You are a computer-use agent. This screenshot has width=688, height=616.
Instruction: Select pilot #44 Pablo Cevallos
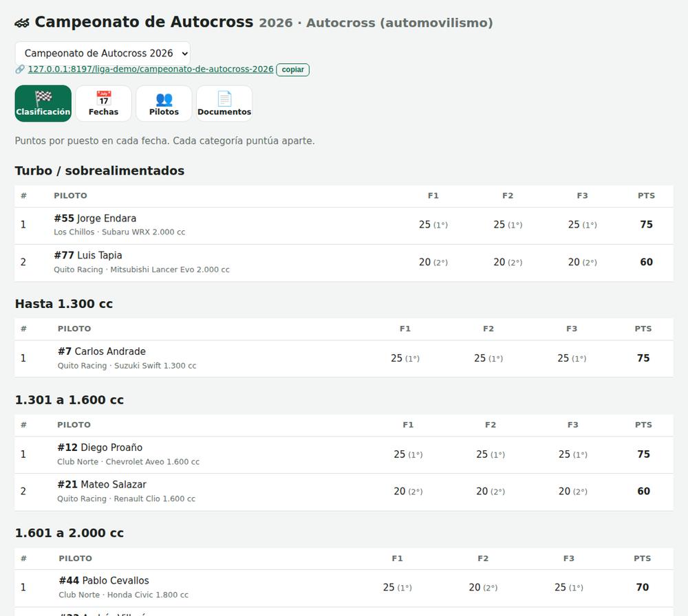(104, 580)
